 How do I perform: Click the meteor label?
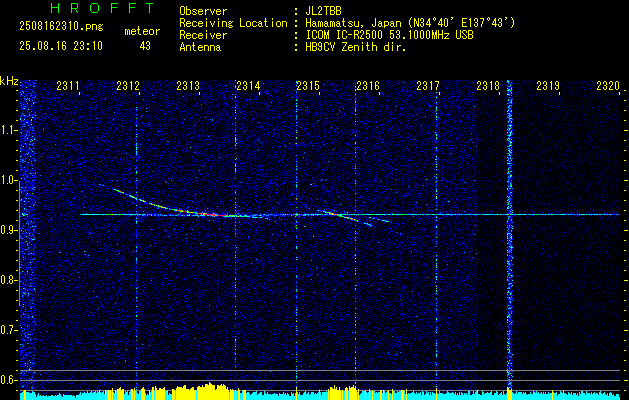[x=142, y=31]
